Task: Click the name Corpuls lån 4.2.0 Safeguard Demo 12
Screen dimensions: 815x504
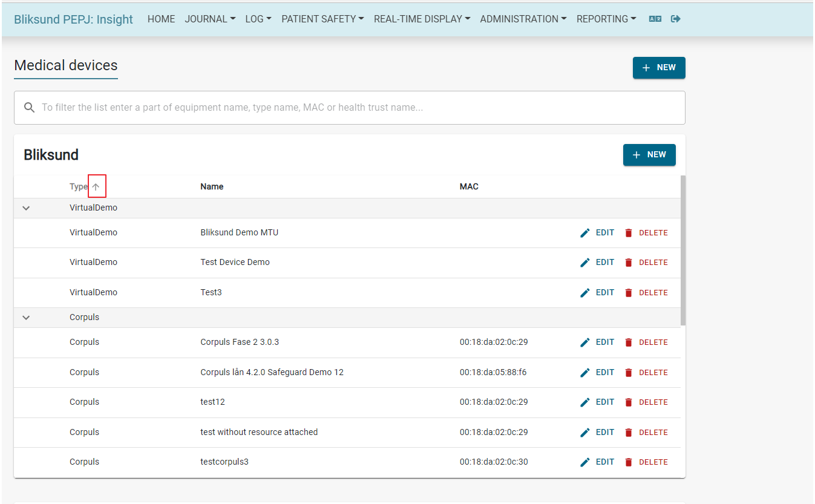Action: pos(272,373)
